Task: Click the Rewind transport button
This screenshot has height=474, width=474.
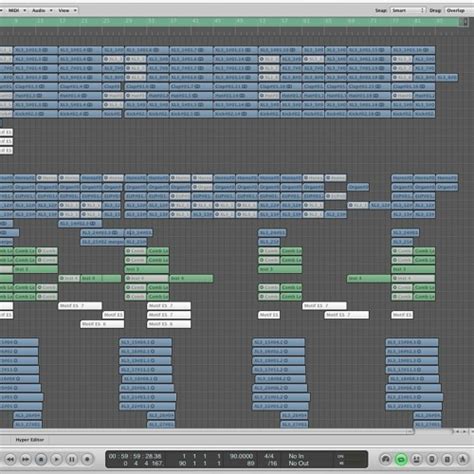Action: 10,459
